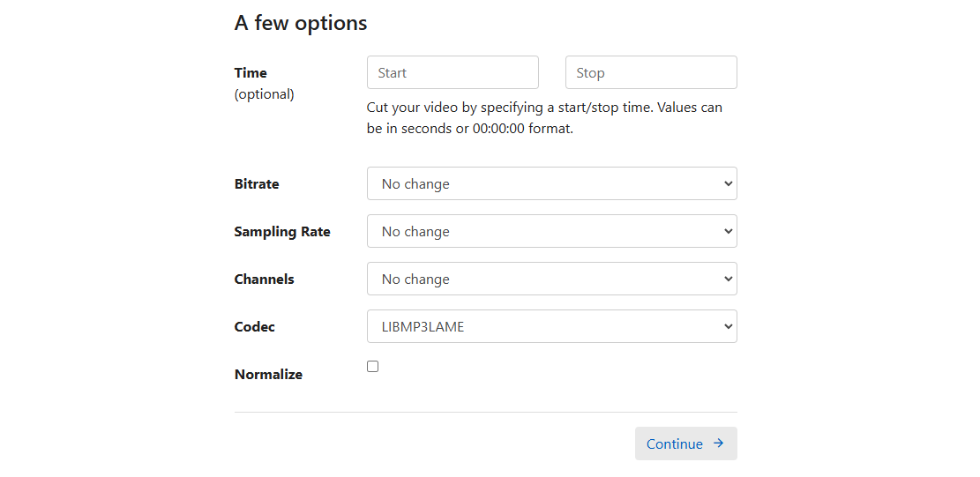The height and width of the screenshot is (477, 980).
Task: Open the Codec dropdown showing LIBMP3LAME
Action: tap(552, 326)
